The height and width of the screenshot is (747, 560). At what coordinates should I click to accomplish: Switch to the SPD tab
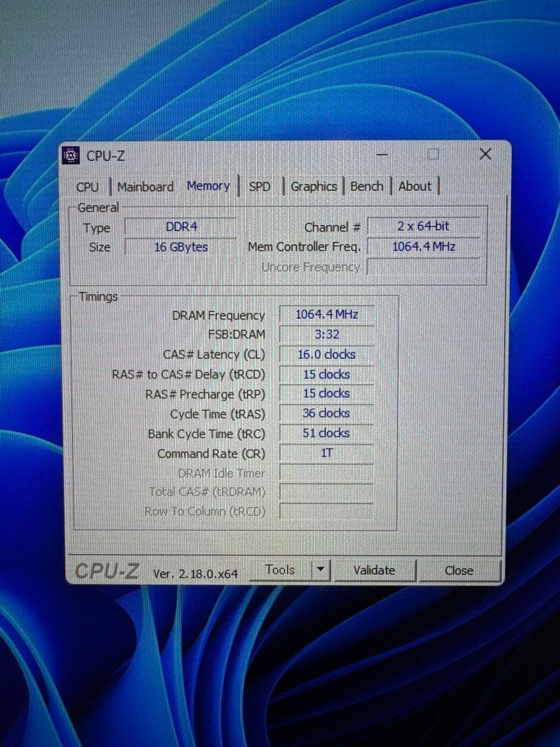261,186
